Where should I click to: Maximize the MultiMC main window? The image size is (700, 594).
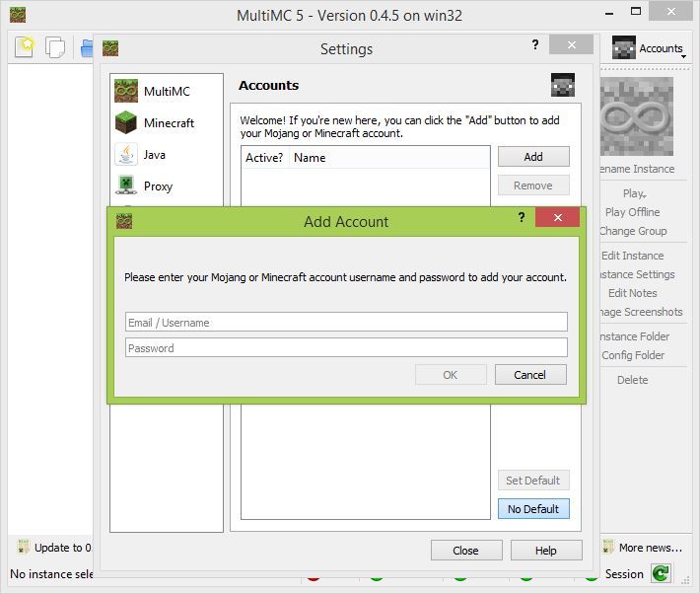(636, 11)
